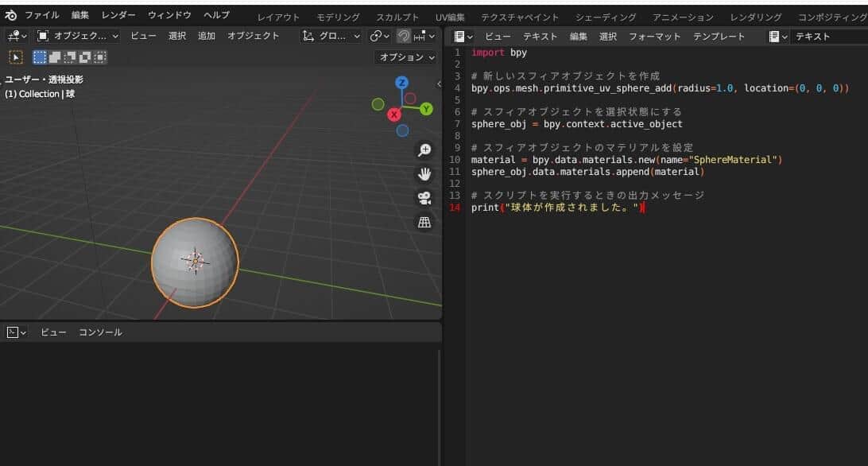868x466 pixels.
Task: Expand the sidebar with the small arrow
Action: tap(439, 83)
